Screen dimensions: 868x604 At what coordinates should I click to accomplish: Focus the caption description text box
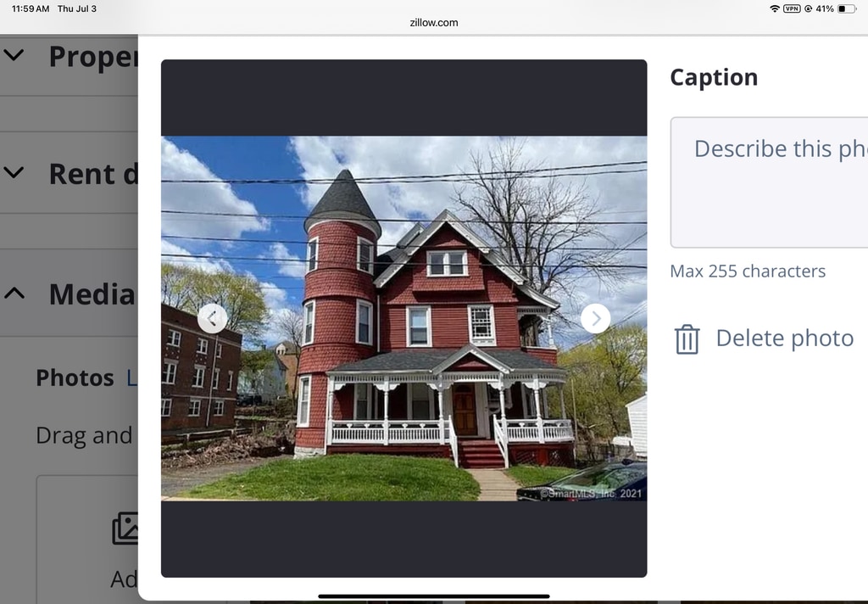coord(769,182)
